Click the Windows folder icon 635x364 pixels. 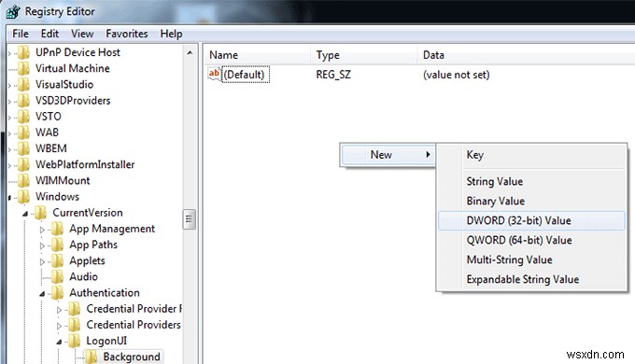click(24, 197)
